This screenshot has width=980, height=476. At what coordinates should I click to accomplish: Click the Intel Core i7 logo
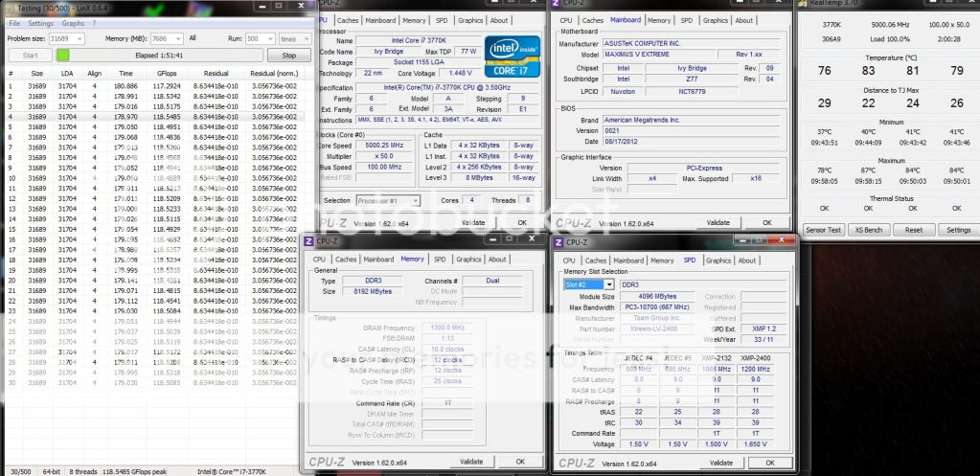pos(512,56)
